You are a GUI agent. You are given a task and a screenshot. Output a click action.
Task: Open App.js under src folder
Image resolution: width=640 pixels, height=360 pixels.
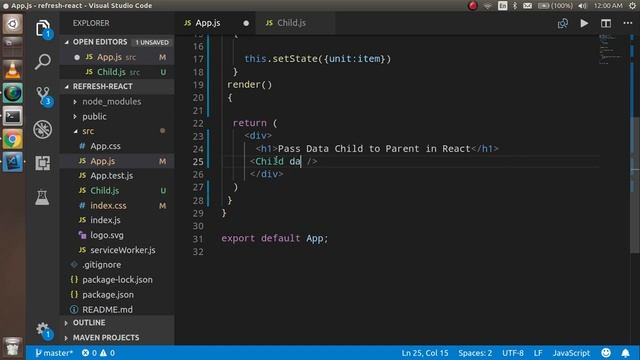click(x=118, y=161)
